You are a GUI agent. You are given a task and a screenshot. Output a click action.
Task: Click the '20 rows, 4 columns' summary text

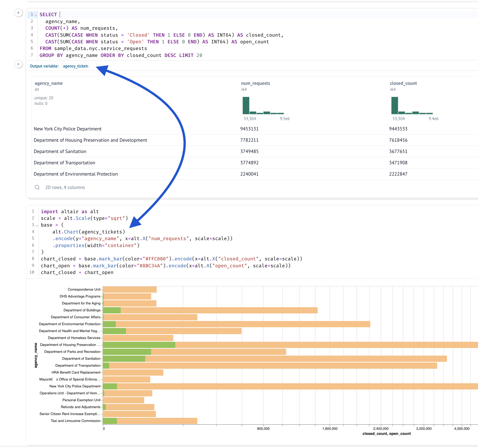click(65, 187)
